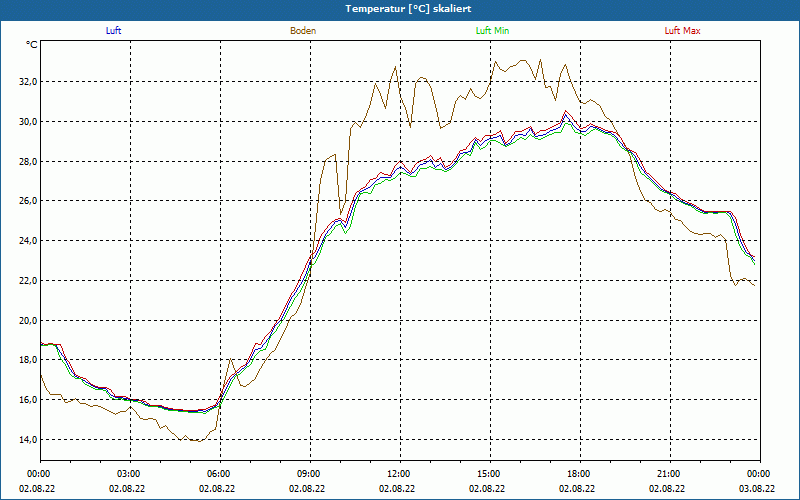Click the 09:00 time axis label

point(310,474)
